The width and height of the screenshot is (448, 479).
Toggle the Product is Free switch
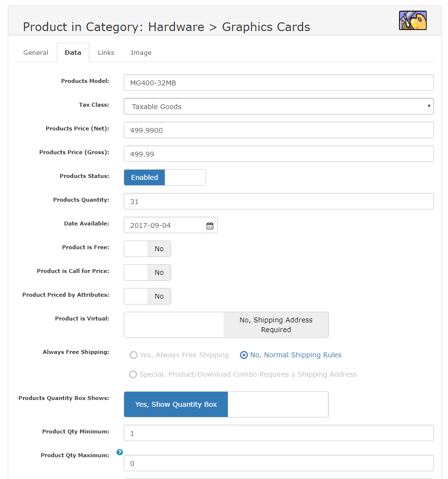tap(147, 249)
